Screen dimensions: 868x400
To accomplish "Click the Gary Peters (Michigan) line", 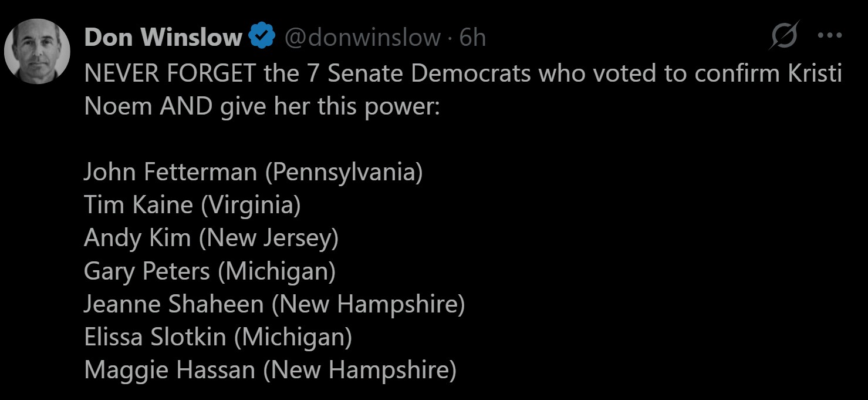I will pyautogui.click(x=210, y=271).
